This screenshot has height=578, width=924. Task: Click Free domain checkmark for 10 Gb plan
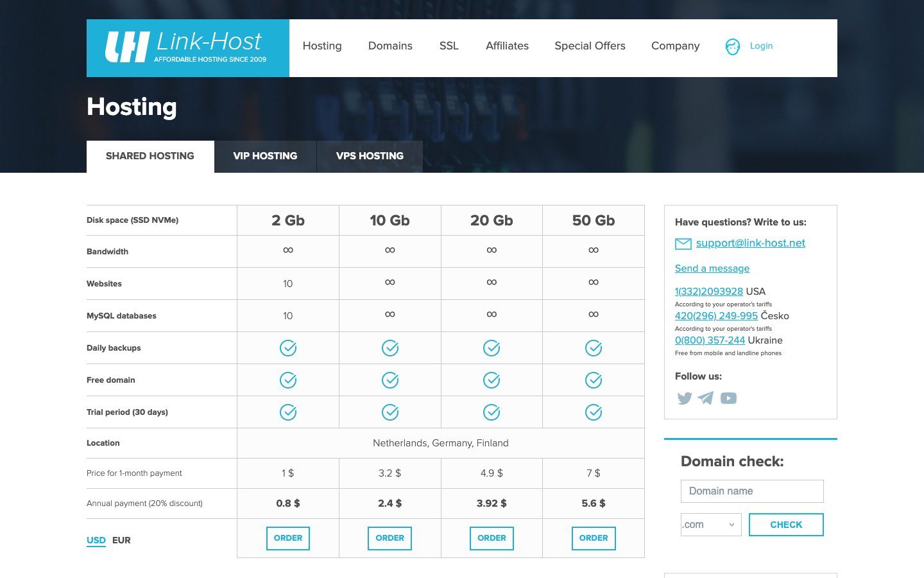click(x=390, y=380)
